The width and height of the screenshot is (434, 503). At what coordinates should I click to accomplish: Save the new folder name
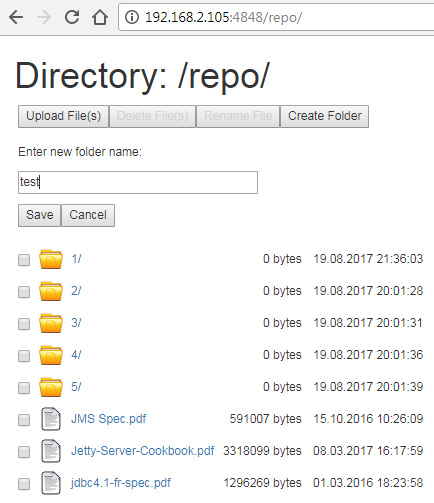[x=39, y=215]
